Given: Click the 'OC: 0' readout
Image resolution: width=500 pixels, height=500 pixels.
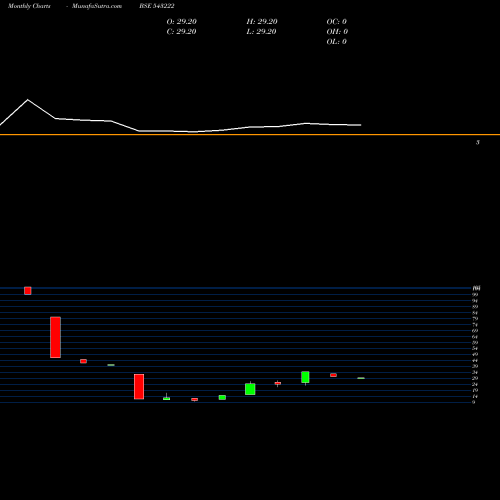Looking at the screenshot, I should pyautogui.click(x=337, y=22).
